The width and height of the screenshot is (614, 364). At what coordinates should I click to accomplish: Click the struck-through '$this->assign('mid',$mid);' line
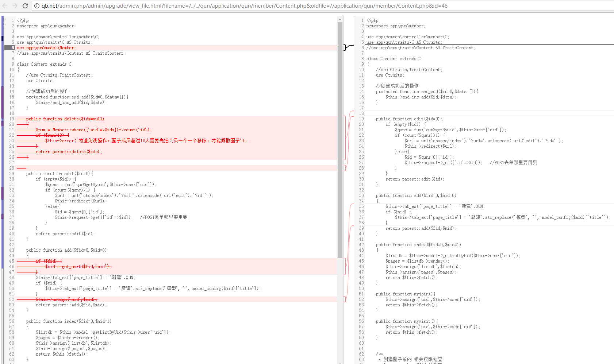tap(66, 299)
